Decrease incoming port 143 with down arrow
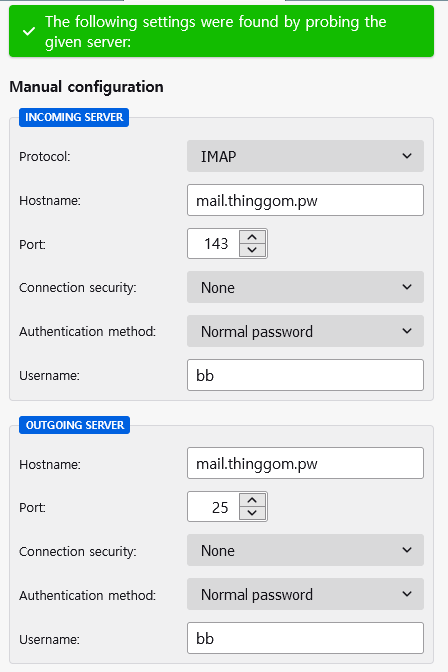Screen dimensions: 448x672 click(252, 250)
